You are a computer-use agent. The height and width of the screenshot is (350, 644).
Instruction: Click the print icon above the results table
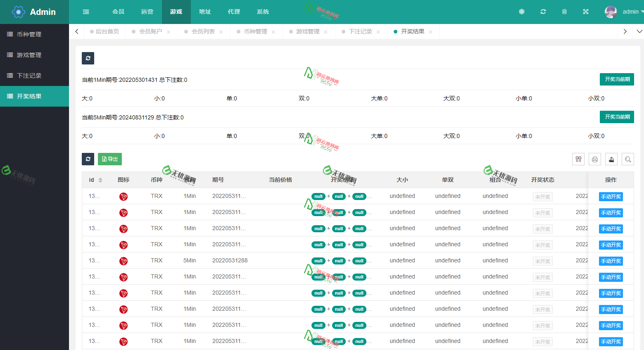pyautogui.click(x=595, y=159)
